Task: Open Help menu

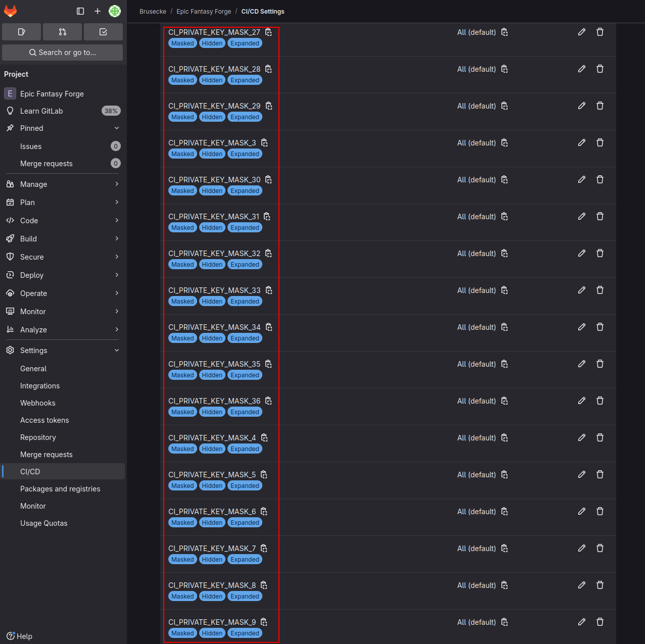Action: tap(19, 636)
